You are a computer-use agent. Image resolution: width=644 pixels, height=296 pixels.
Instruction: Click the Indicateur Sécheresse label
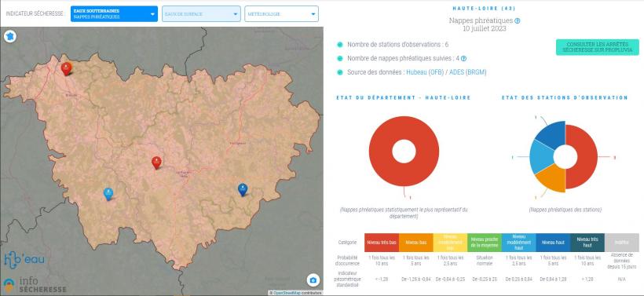click(x=35, y=14)
